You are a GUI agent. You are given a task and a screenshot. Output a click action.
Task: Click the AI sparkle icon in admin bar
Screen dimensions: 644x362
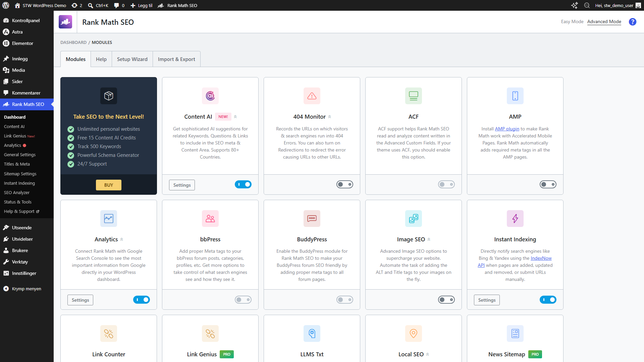click(x=575, y=5)
